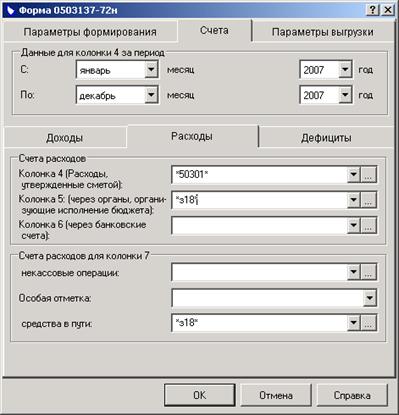Expand the start year 2007 dropdown
399x415 pixels.
click(x=346, y=70)
